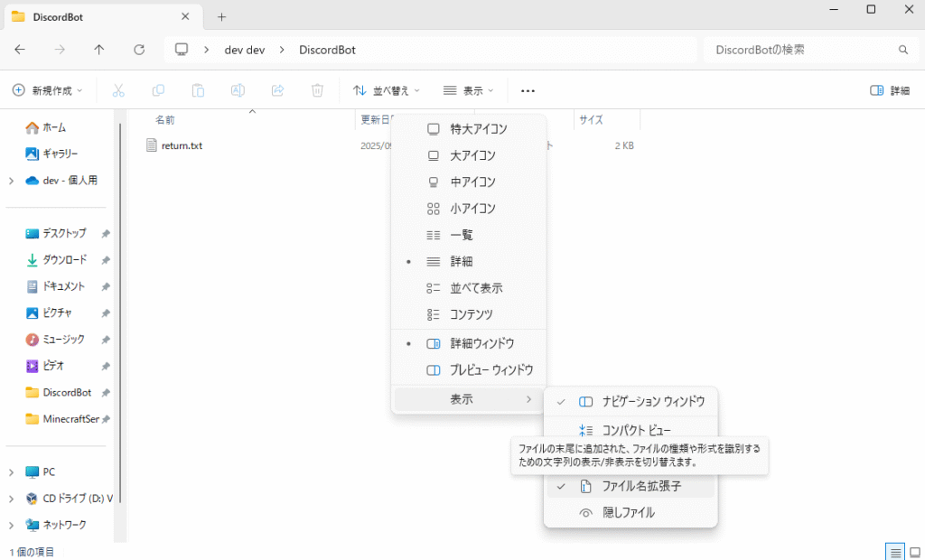Click the Rename icon in toolbar
Screen dimensions: 925x560
coord(238,90)
